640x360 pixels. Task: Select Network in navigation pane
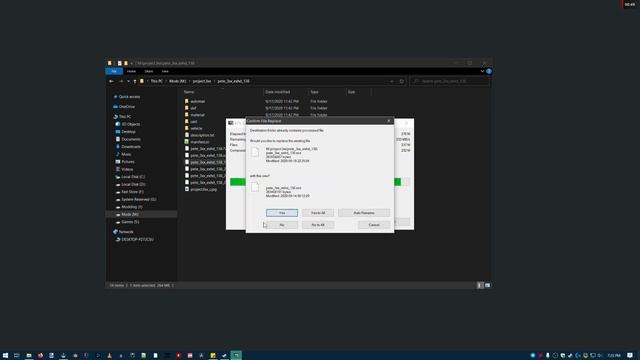(126, 232)
